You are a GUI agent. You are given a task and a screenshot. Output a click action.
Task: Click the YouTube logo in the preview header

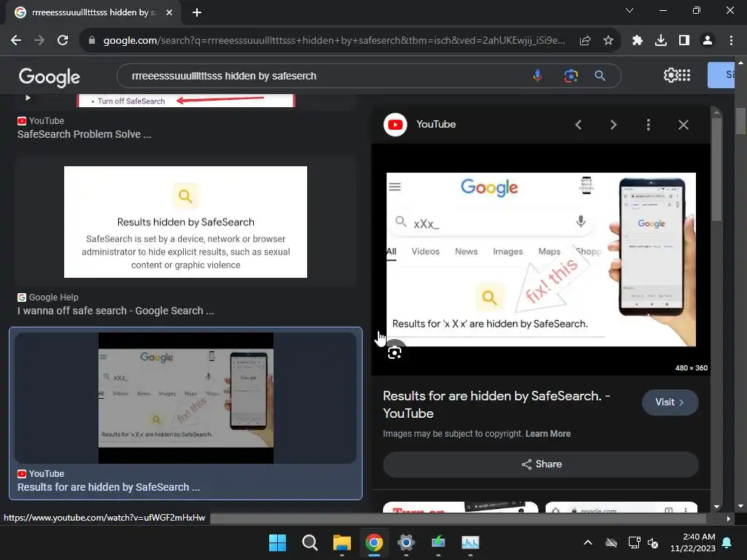pyautogui.click(x=395, y=125)
